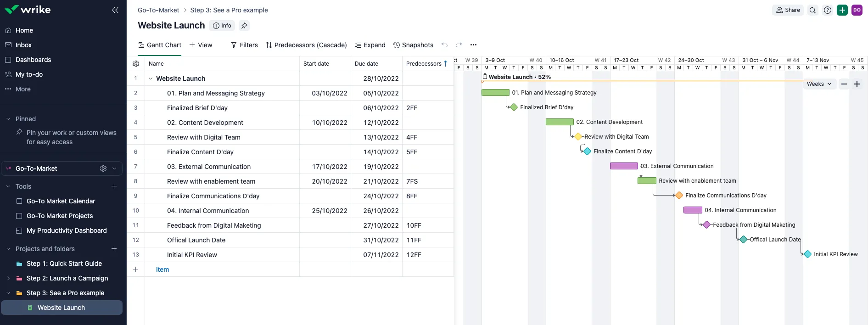Collapse the Website Launch row chevron
The image size is (868, 325).
(150, 78)
